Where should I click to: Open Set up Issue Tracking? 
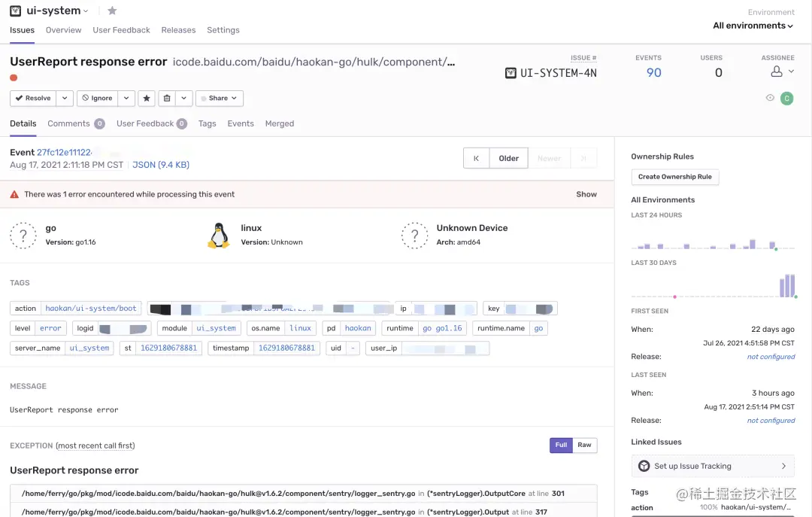[713, 466]
